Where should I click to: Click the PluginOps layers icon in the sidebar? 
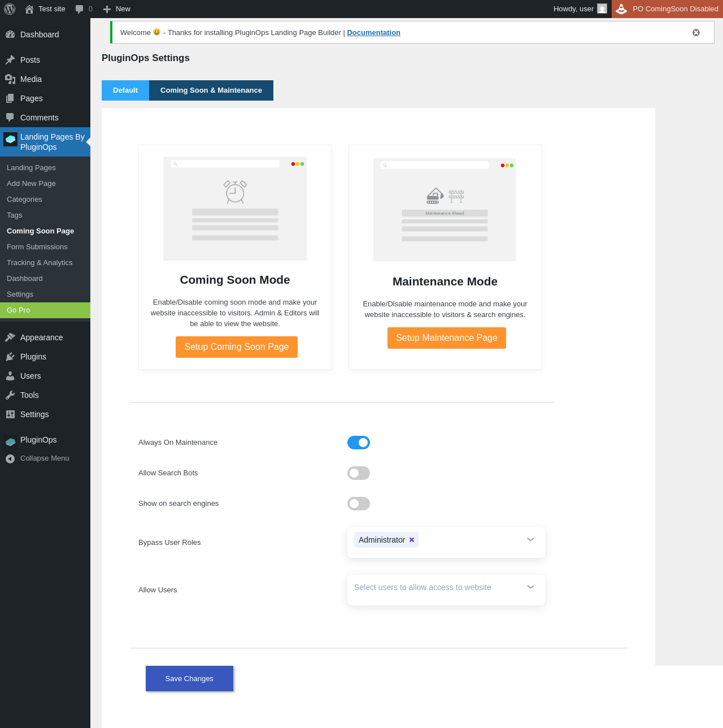[x=10, y=441]
